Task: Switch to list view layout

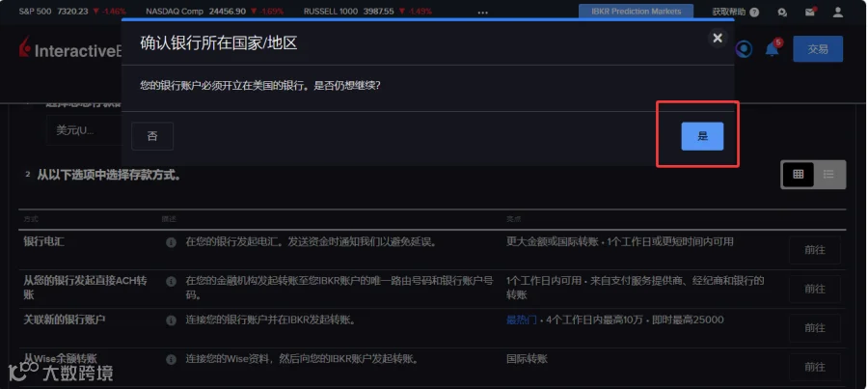Action: point(828,175)
